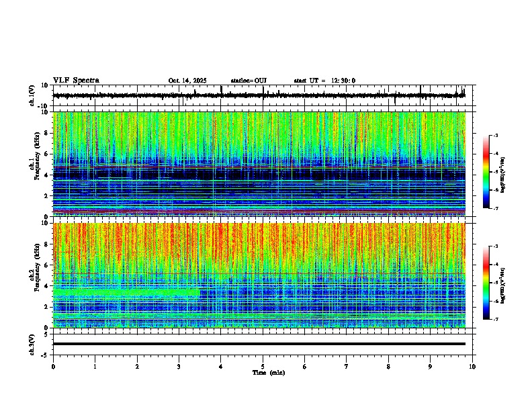Click time-axis tick label "3"
Screen dimensions: 532x411
(179, 367)
